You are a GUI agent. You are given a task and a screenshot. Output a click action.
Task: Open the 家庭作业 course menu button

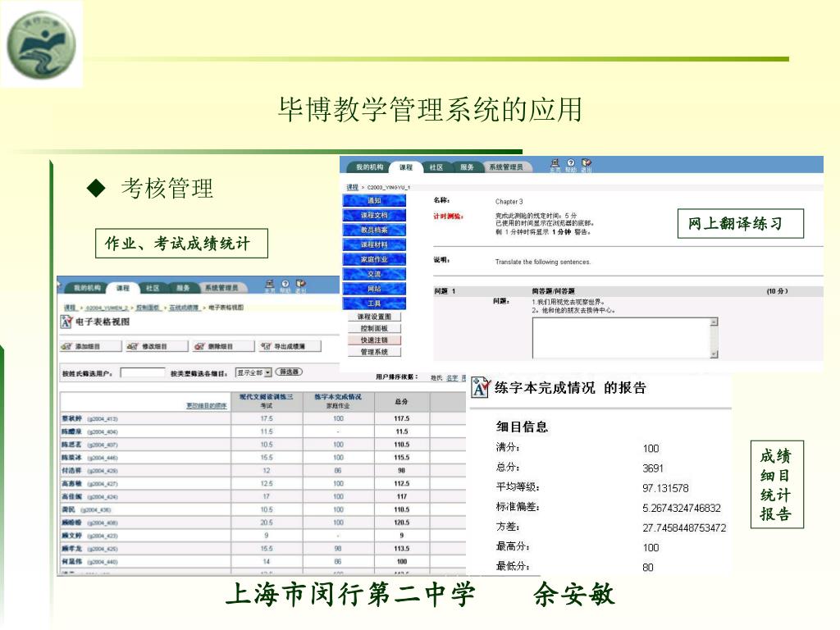[x=374, y=259]
